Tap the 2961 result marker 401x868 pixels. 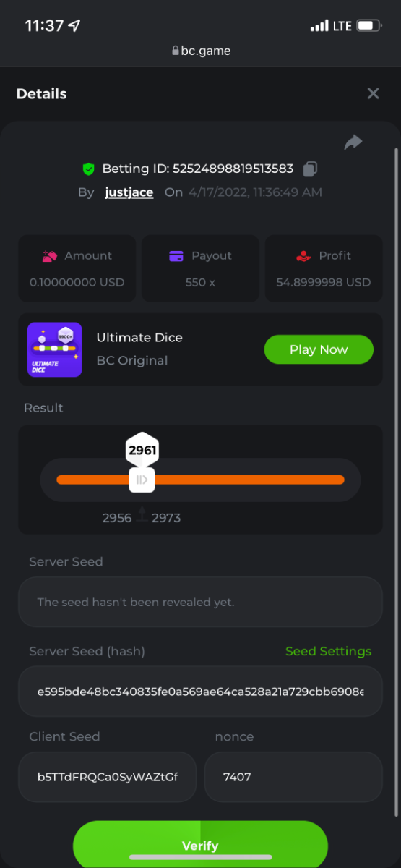[x=142, y=451]
